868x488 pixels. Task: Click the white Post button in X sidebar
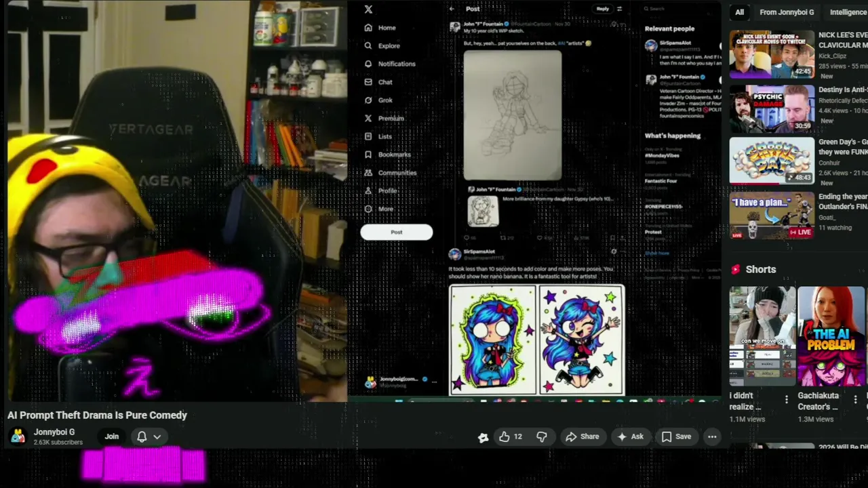pyautogui.click(x=397, y=232)
